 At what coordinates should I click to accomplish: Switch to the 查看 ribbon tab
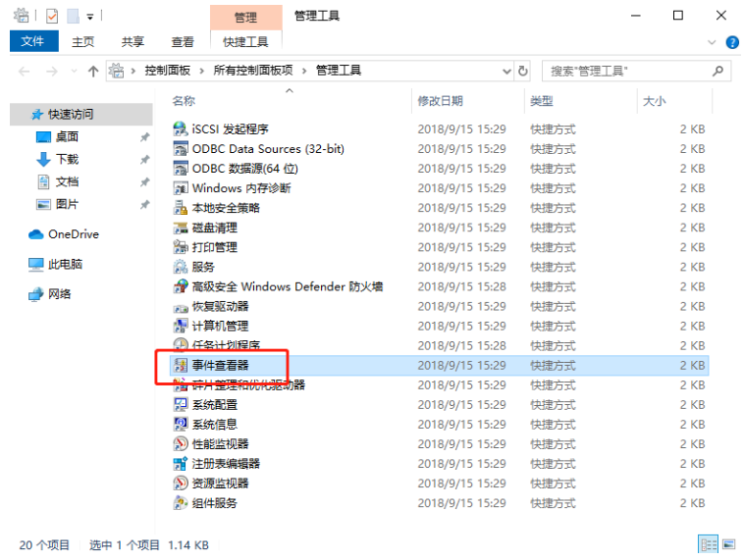(x=183, y=41)
